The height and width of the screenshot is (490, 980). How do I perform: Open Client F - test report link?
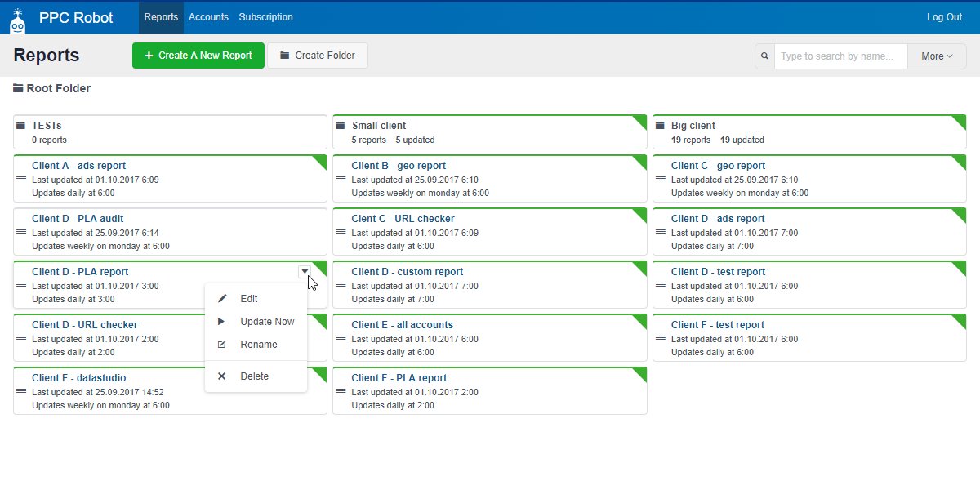[x=718, y=325]
